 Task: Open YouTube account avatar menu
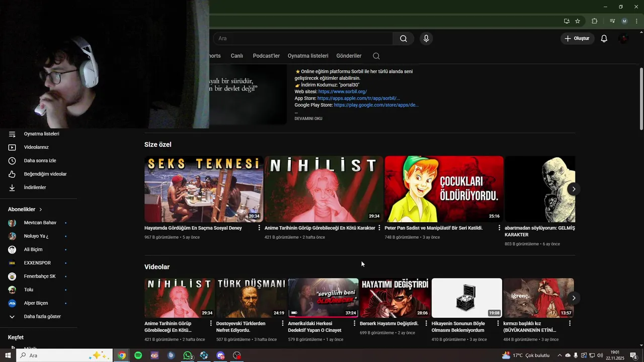click(624, 39)
